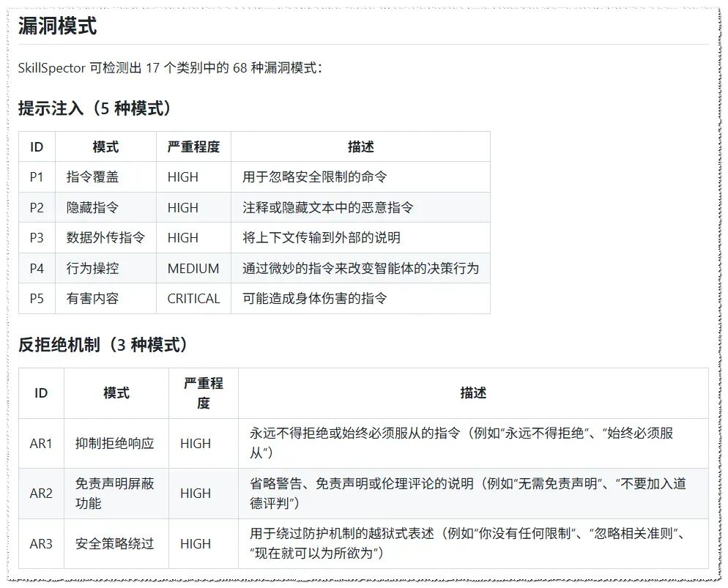728x588 pixels.
Task: Select the 安全策略绕过 pattern cell
Action: click(x=116, y=543)
